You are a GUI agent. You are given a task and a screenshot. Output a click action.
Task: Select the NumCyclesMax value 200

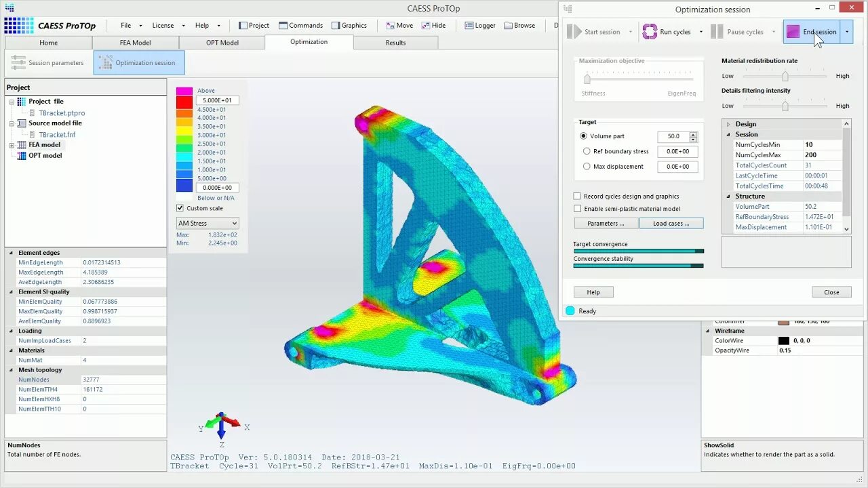[823, 155]
